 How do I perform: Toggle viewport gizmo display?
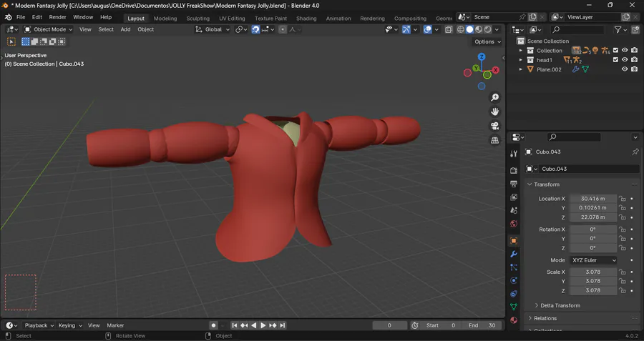[406, 29]
